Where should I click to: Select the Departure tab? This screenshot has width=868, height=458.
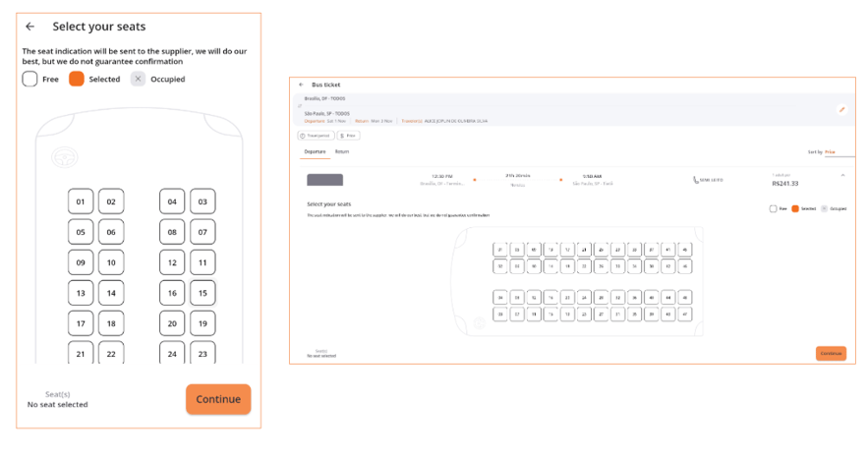point(315,151)
